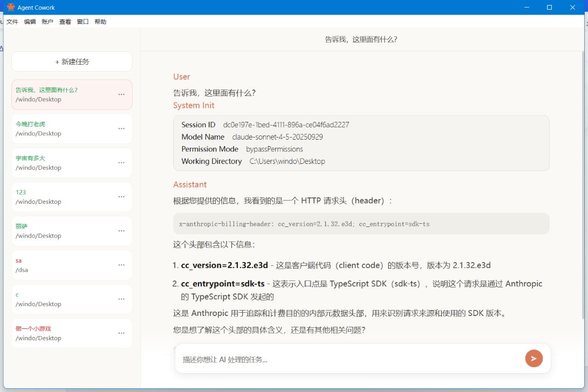Maximize the Agent Cowork window
This screenshot has height=392, width=588.
click(549, 7)
